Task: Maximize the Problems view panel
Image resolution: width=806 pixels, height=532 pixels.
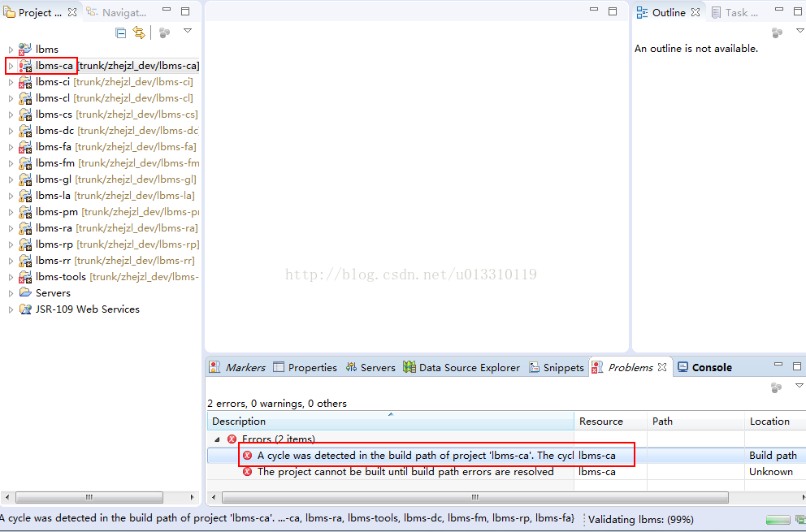Action: click(x=797, y=366)
